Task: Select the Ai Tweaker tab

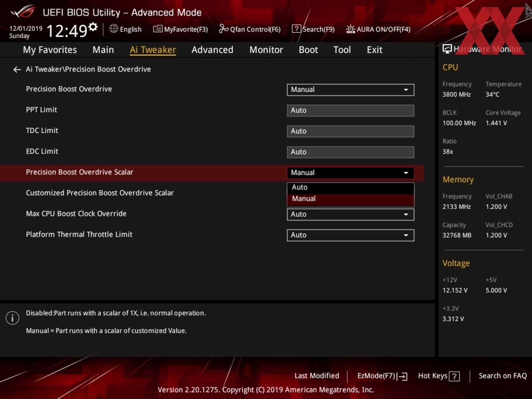Action: 153,50
